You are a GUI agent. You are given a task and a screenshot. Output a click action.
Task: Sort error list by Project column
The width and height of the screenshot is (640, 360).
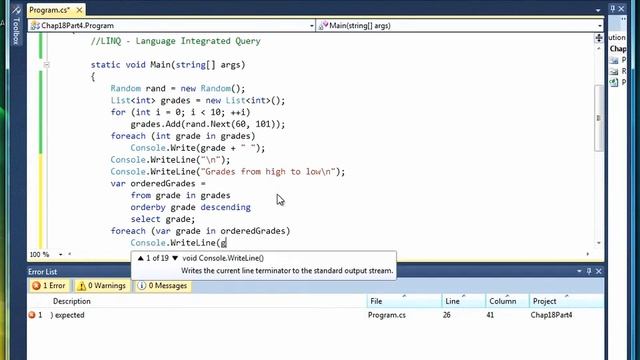pos(566,301)
